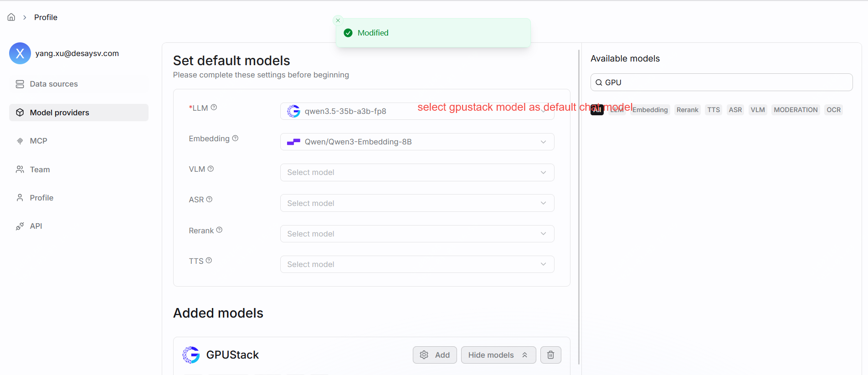Click the user avatar circle
This screenshot has width=868, height=375.
[20, 53]
